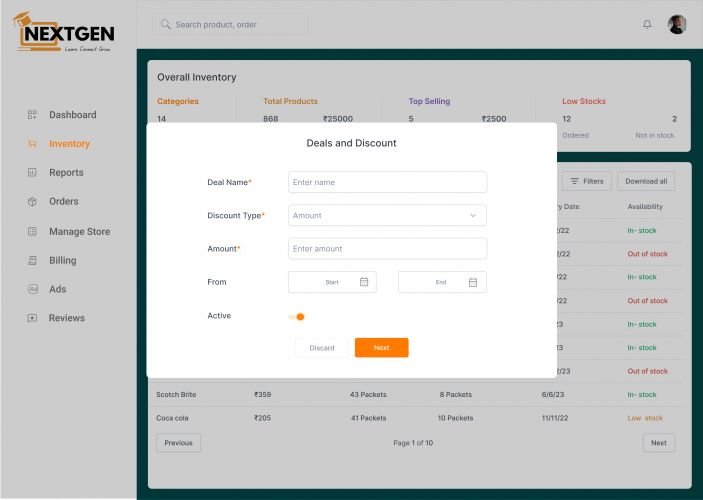Expand the Discount Type dropdown arrow

(473, 215)
